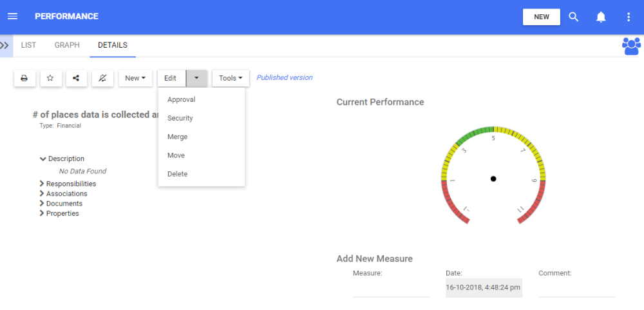Expand the Associations section

42,193
